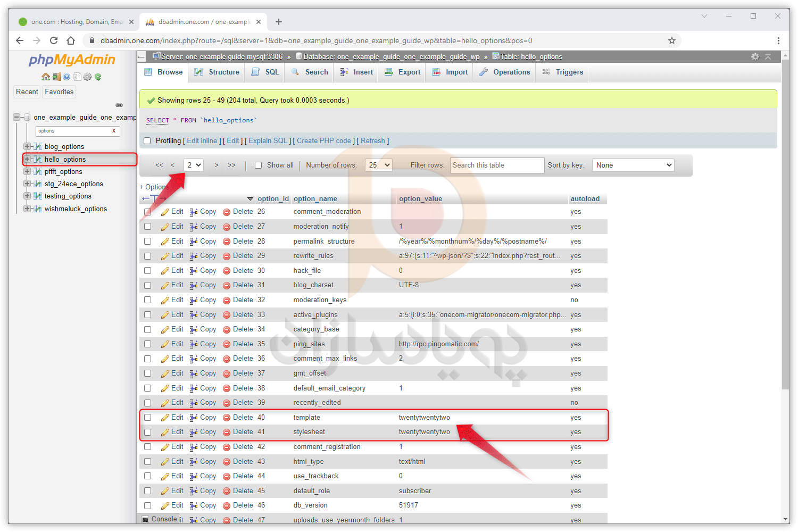
Task: Click the Delete icon for row 40
Action: [227, 418]
